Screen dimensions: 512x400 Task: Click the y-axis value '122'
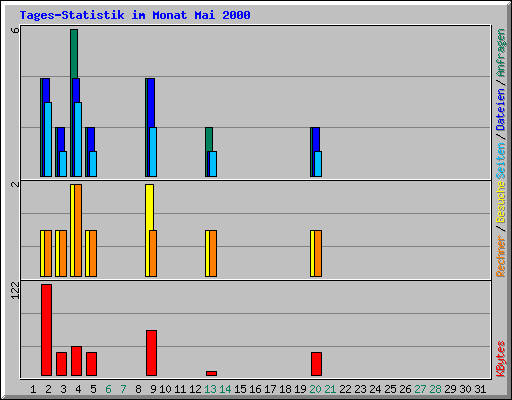(x=15, y=290)
